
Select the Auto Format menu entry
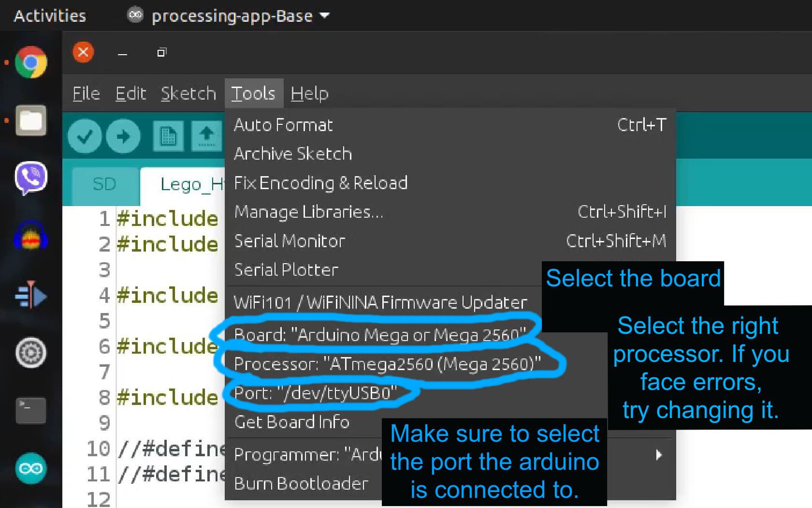coord(284,125)
